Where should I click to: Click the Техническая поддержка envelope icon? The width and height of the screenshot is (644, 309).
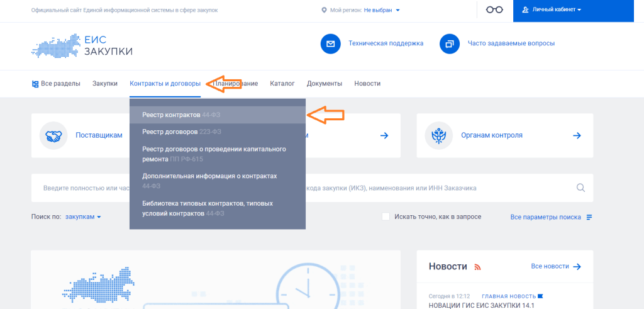[x=331, y=43]
